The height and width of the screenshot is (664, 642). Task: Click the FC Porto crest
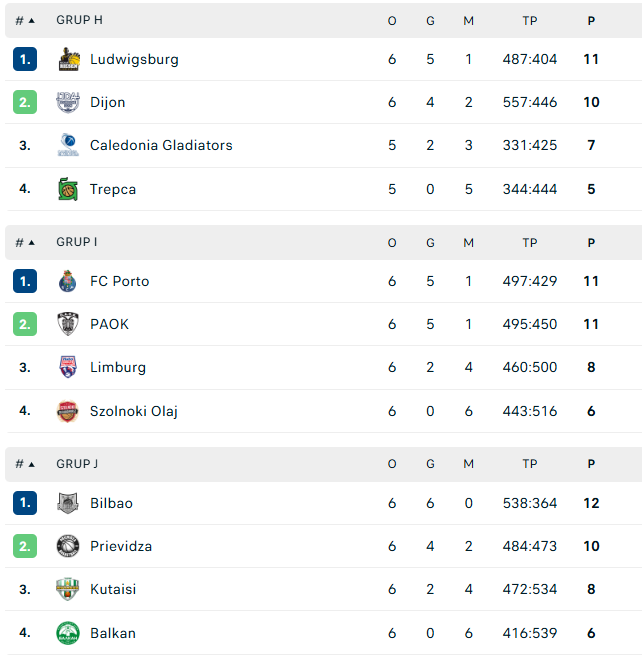[68, 281]
